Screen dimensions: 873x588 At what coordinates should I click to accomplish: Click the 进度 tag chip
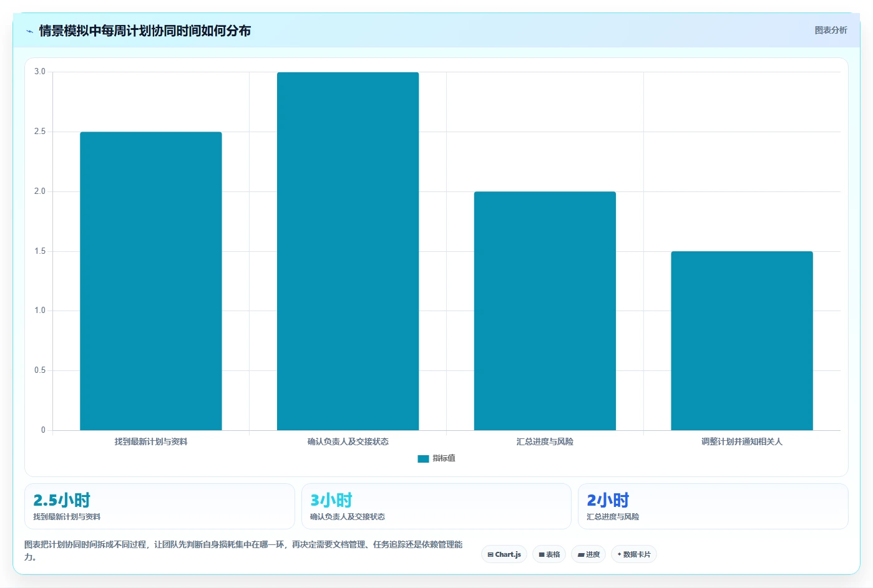[588, 554]
